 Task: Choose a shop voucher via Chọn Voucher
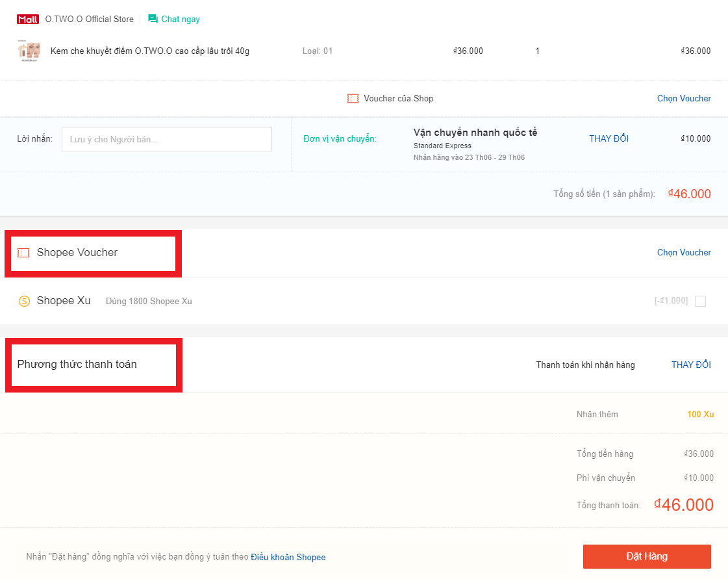pos(684,99)
